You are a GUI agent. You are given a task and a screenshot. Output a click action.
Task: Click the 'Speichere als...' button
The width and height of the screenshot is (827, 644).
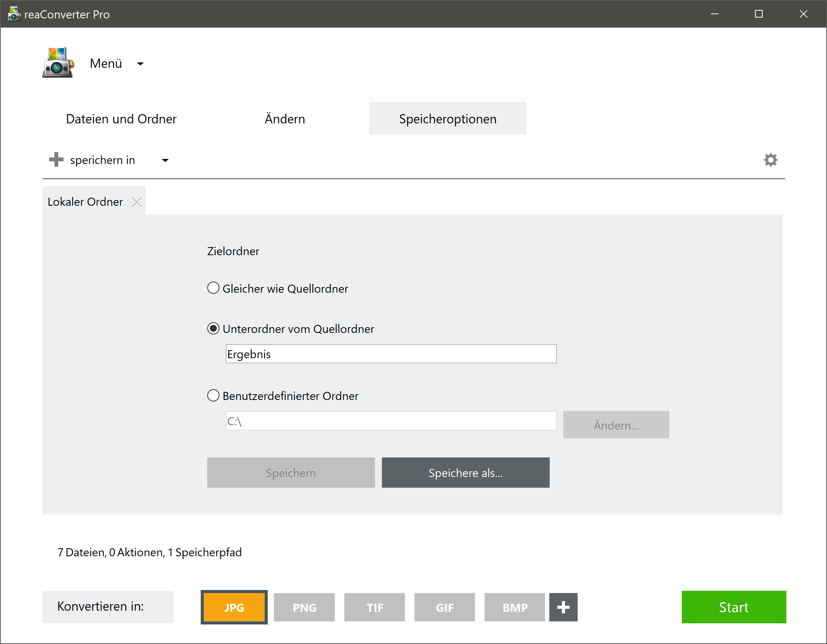pos(466,473)
